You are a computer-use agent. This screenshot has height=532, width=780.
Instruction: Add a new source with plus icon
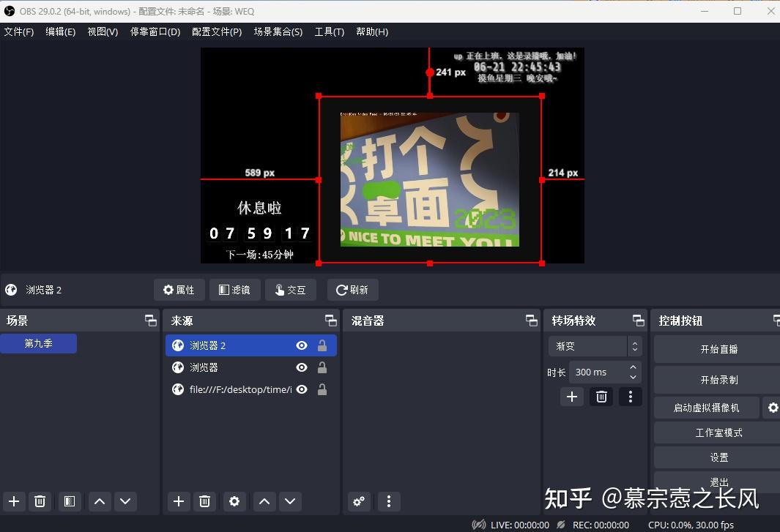click(179, 501)
